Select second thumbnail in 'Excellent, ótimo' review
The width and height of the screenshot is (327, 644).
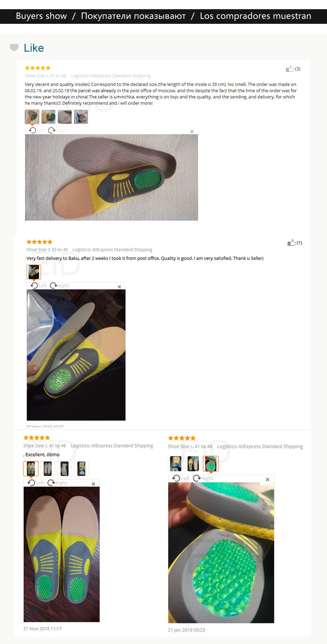[47, 469]
